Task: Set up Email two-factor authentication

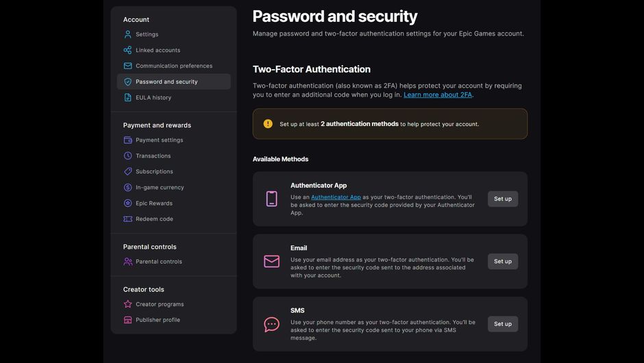Action: tap(503, 261)
